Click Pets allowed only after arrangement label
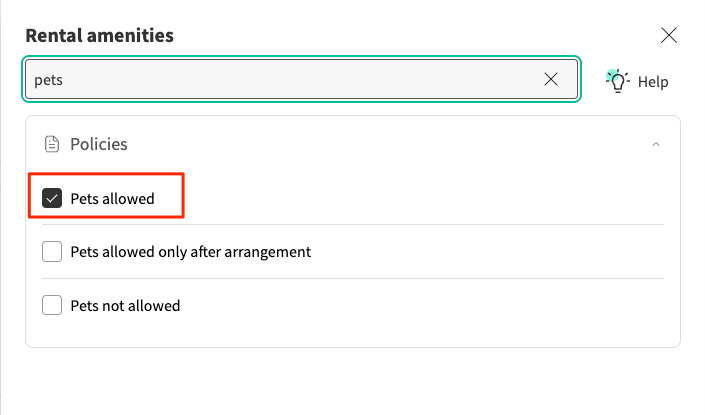 pos(190,252)
